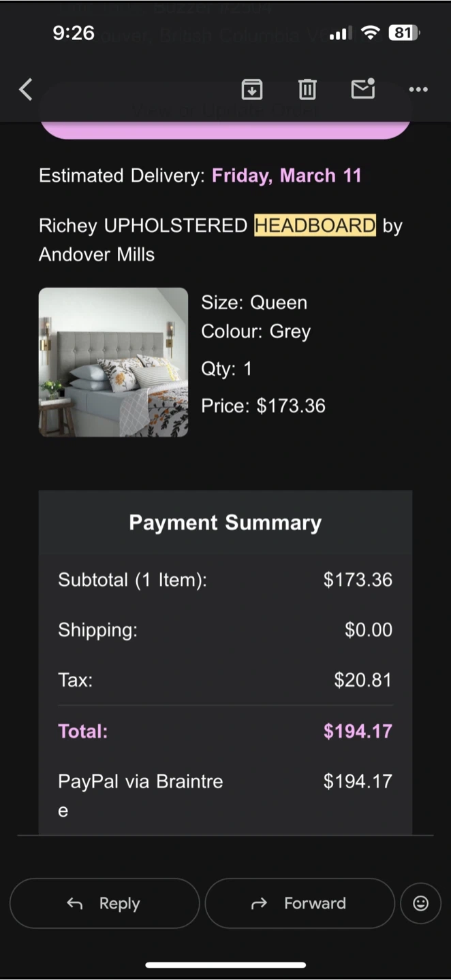Tap the grey headboard product thumbnail
Screen dimensions: 451x980
coord(113,362)
